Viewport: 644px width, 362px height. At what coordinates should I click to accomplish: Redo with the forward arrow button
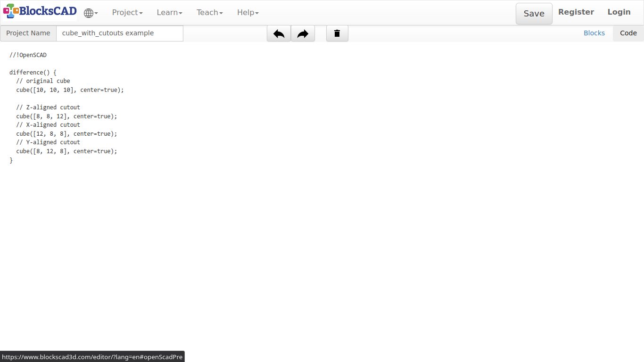pyautogui.click(x=303, y=33)
